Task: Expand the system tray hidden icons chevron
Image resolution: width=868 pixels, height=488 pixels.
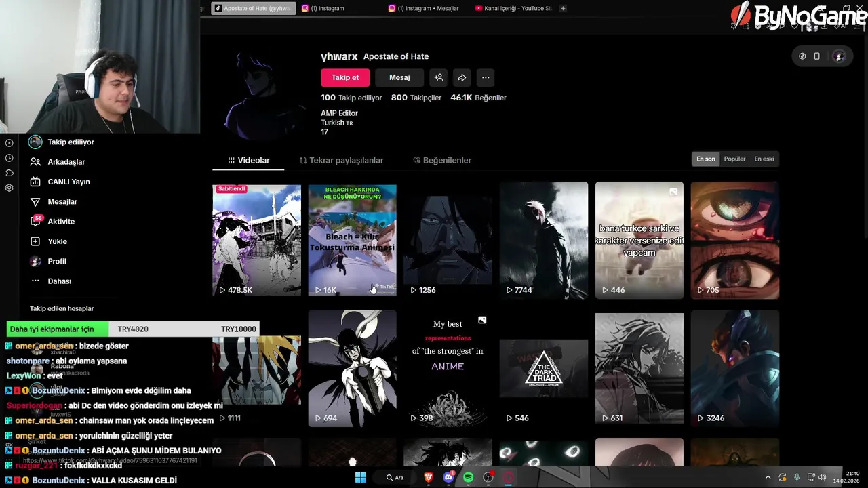Action: click(x=768, y=477)
